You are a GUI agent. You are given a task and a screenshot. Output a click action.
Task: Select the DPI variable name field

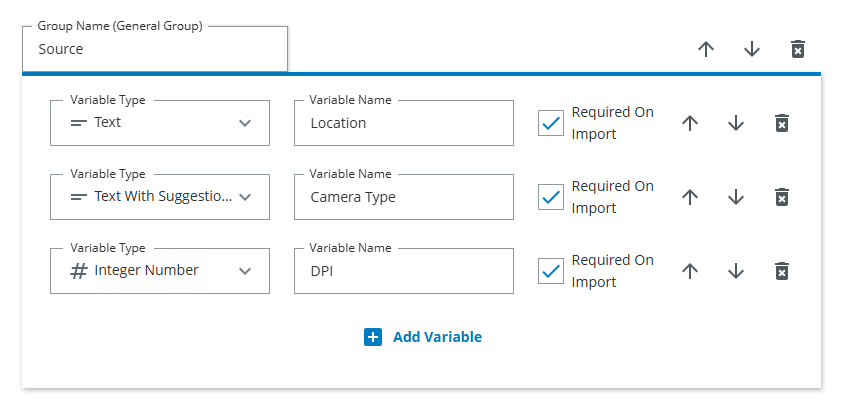pos(404,271)
